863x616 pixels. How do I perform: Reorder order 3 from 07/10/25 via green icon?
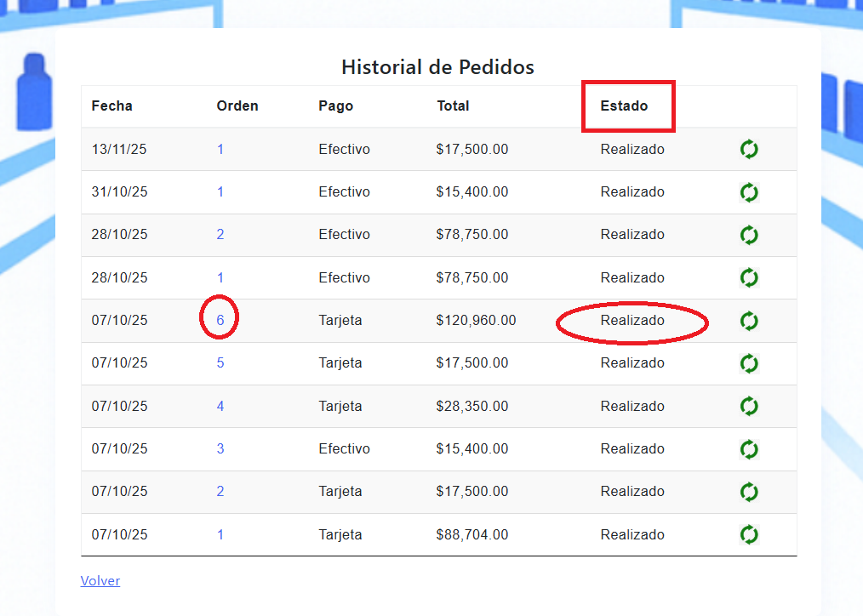[x=748, y=448]
